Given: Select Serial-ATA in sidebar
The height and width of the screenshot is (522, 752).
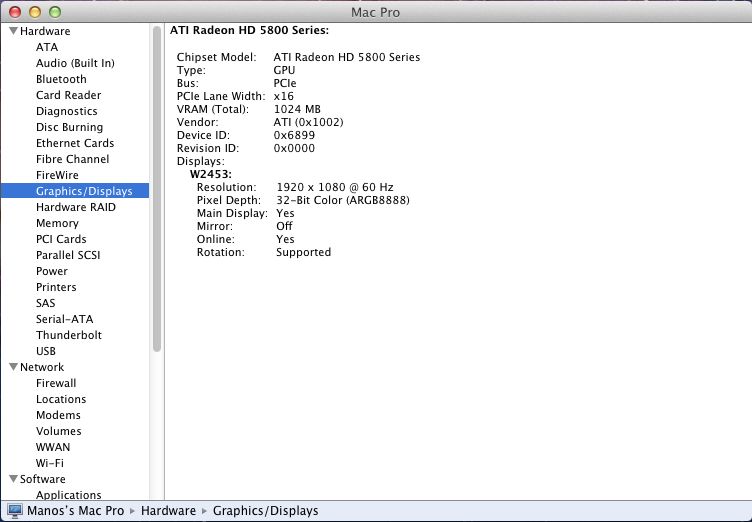Looking at the screenshot, I should pos(64,319).
